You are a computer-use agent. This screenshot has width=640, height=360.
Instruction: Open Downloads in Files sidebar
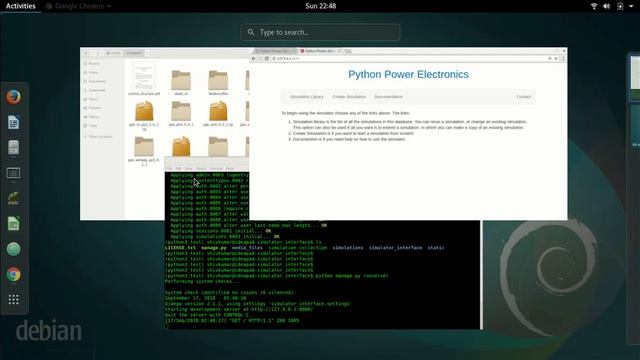(95, 90)
